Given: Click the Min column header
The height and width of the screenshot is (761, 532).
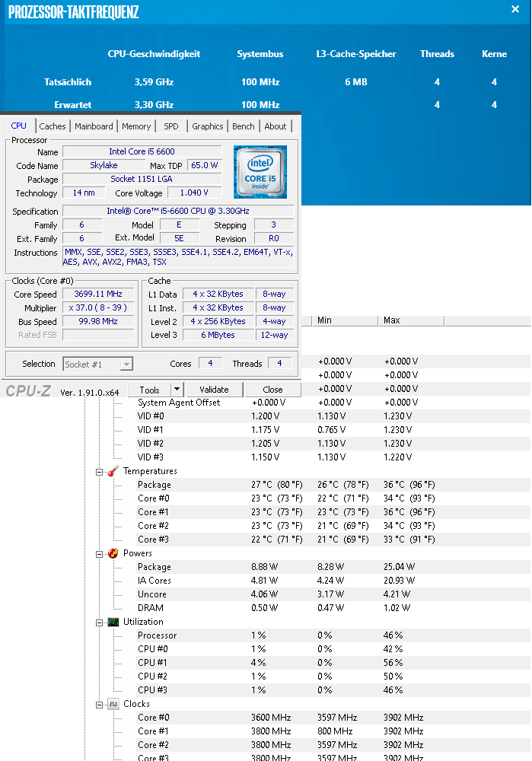Looking at the screenshot, I should tap(344, 320).
